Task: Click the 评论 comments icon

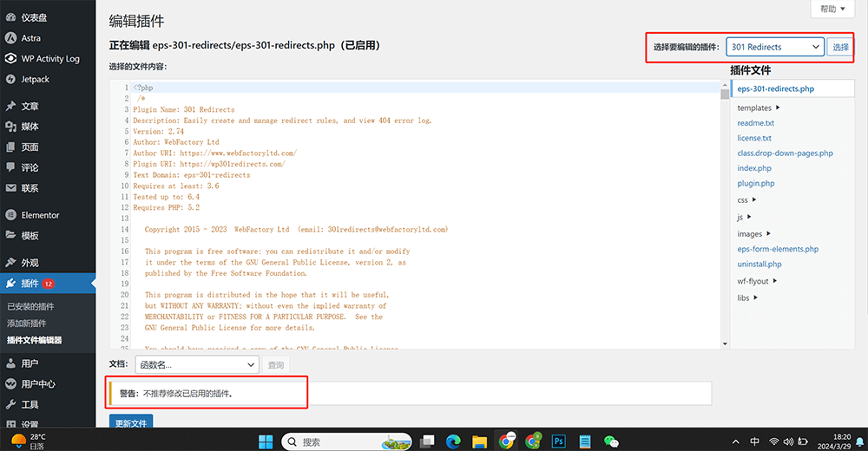Action: 10,167
